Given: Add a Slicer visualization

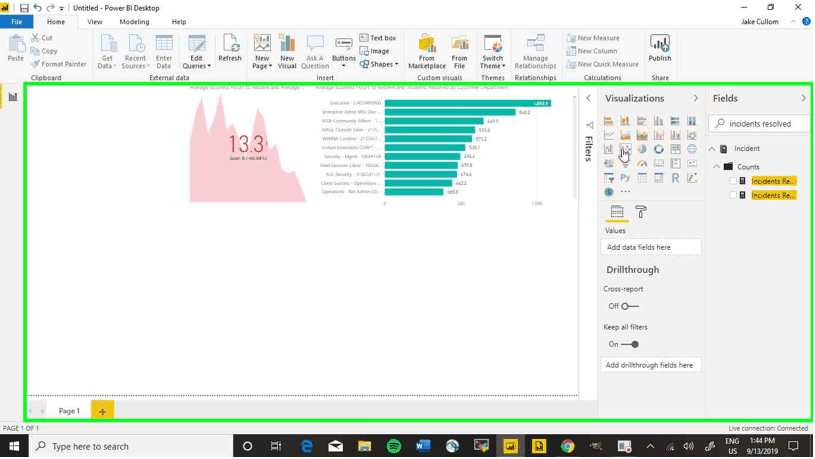Looking at the screenshot, I should click(608, 178).
